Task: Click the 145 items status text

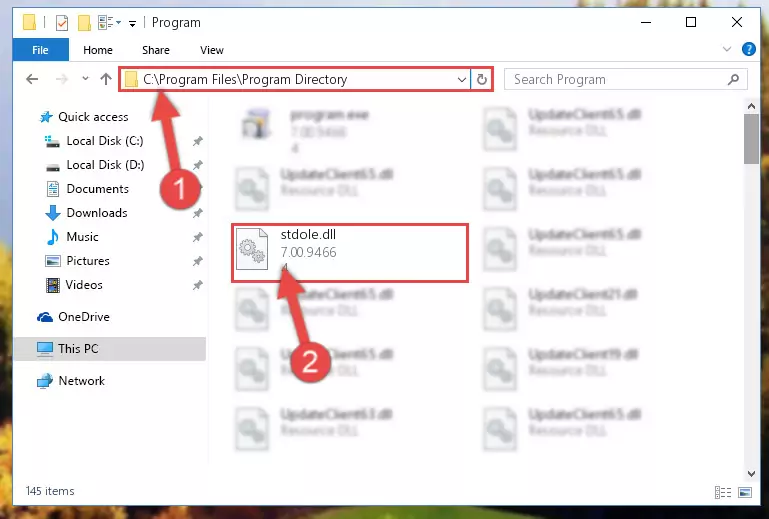Action: [50, 491]
